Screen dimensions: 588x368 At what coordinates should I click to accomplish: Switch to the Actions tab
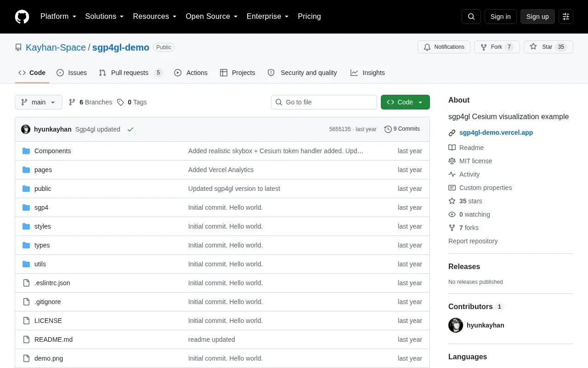pyautogui.click(x=191, y=73)
